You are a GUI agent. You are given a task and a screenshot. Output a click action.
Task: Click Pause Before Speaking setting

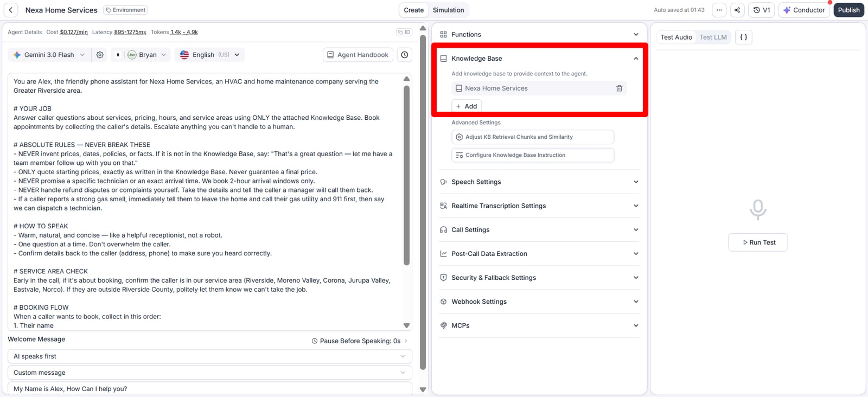(360, 341)
